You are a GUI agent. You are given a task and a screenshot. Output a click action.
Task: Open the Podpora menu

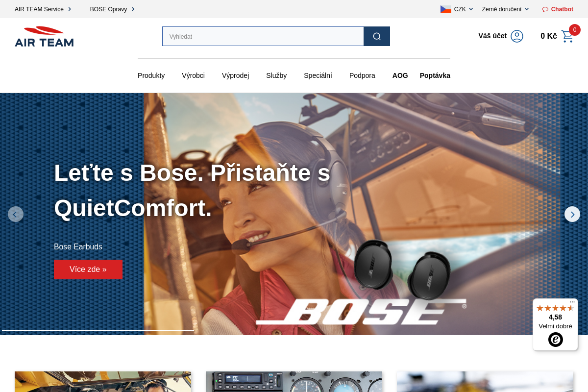point(362,75)
